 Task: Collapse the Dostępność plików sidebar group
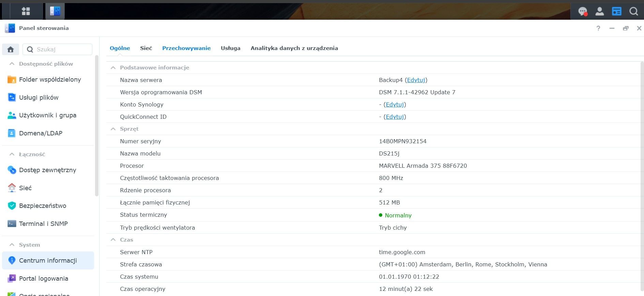pos(12,64)
